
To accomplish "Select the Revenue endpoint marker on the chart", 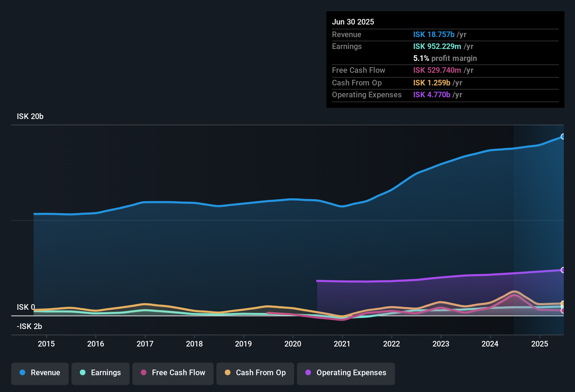I will click(563, 136).
